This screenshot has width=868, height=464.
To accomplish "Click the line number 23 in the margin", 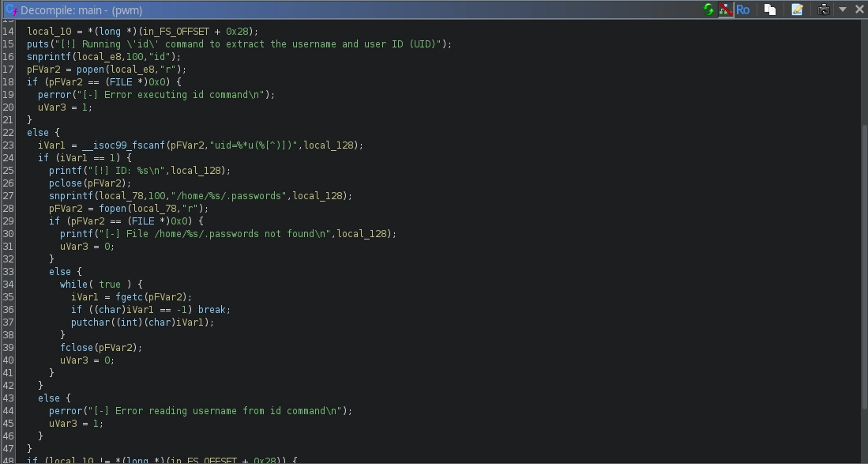I will (x=9, y=145).
